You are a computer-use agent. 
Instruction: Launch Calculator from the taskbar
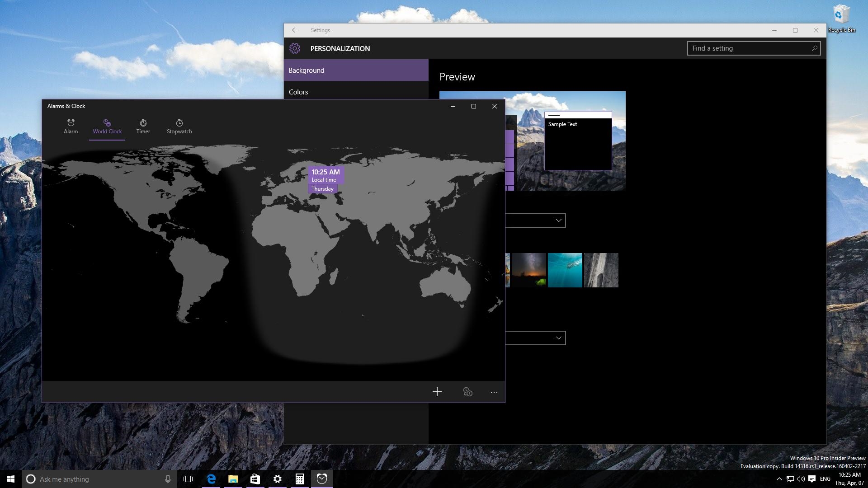(x=299, y=479)
